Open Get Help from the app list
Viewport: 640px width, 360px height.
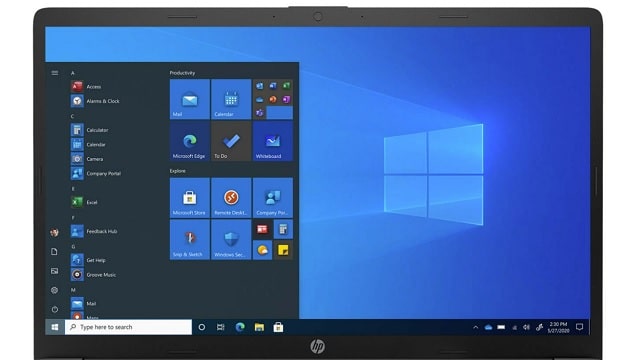pos(88,260)
